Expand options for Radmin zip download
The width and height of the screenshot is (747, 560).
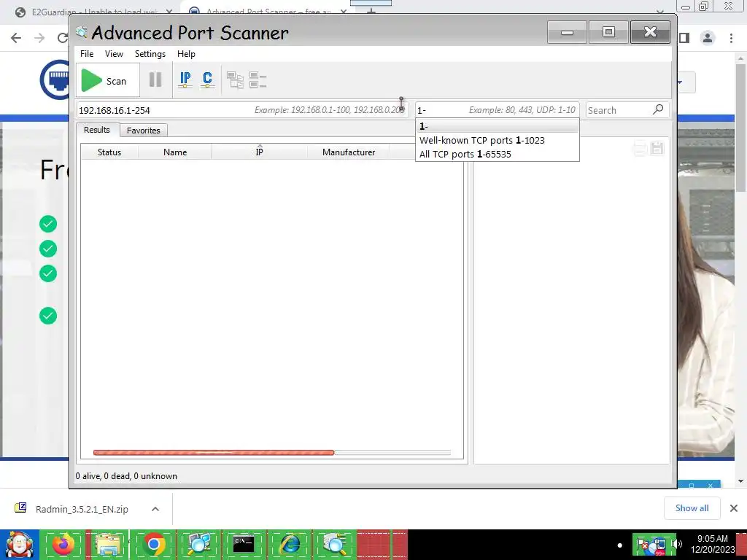coord(155,509)
